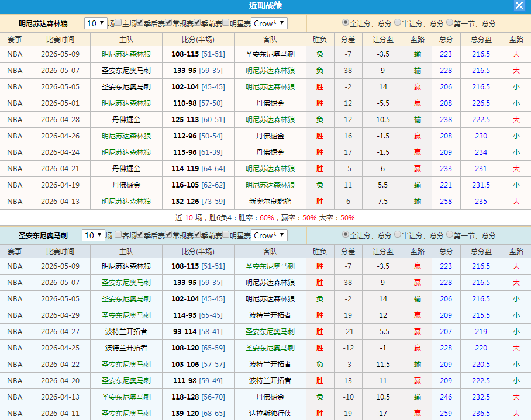
Task: Click score 110-98 [57-50]
Action: click(198, 103)
